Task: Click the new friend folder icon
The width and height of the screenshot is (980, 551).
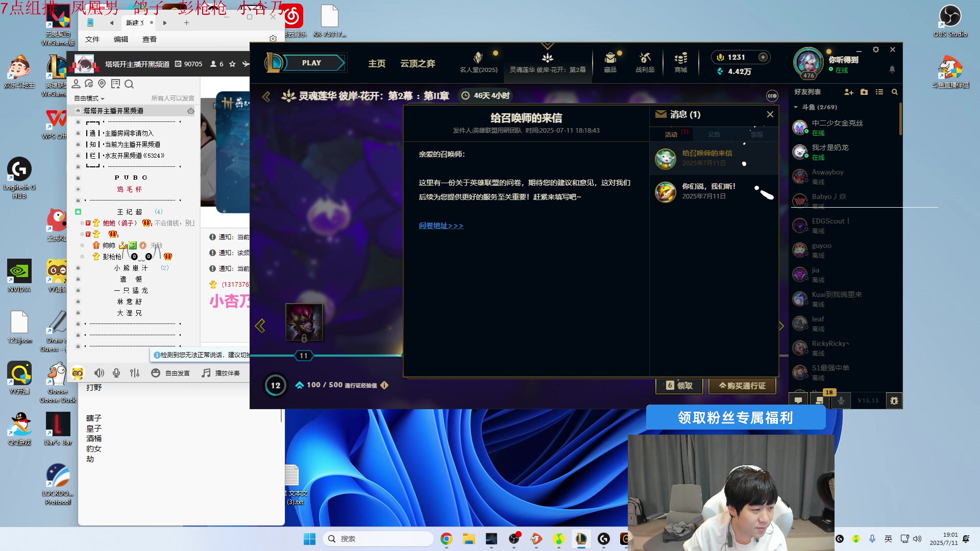Action: coord(864,92)
